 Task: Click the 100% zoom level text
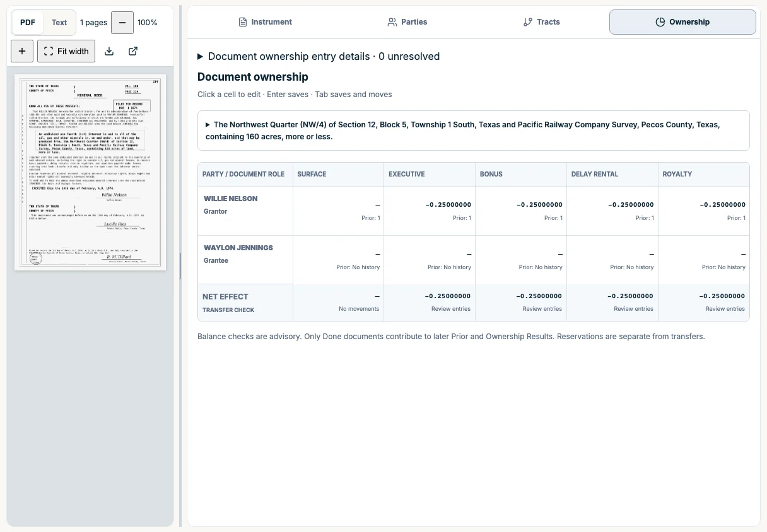tap(148, 23)
